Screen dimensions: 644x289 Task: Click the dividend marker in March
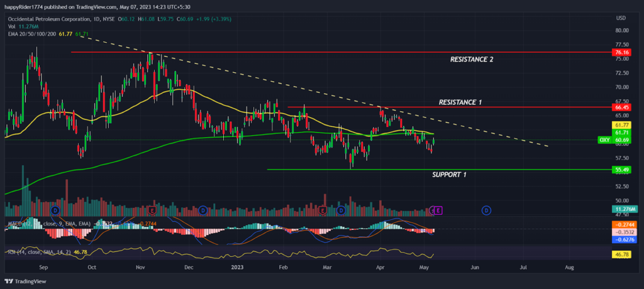point(340,210)
